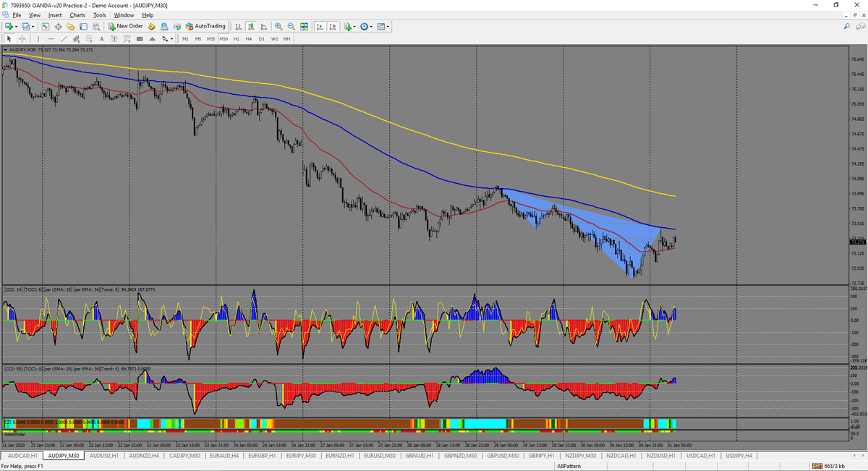This screenshot has width=868, height=471.
Task: Tile chart windows
Action: 305,27
